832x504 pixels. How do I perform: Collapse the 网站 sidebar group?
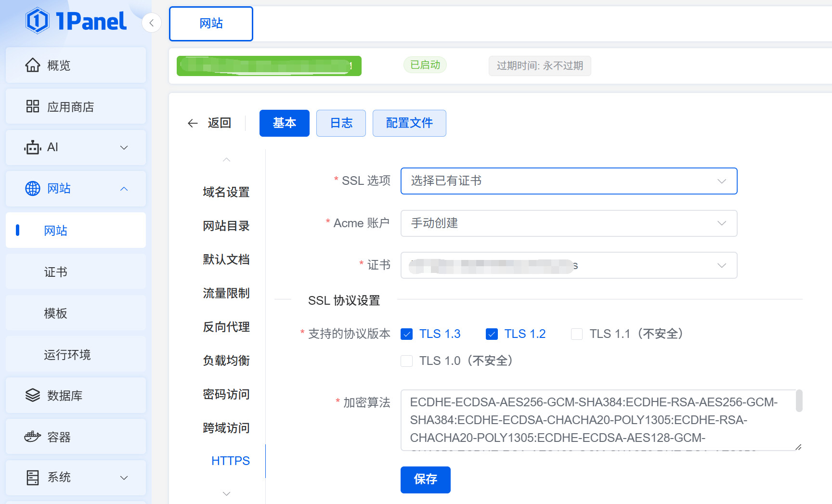tap(124, 189)
